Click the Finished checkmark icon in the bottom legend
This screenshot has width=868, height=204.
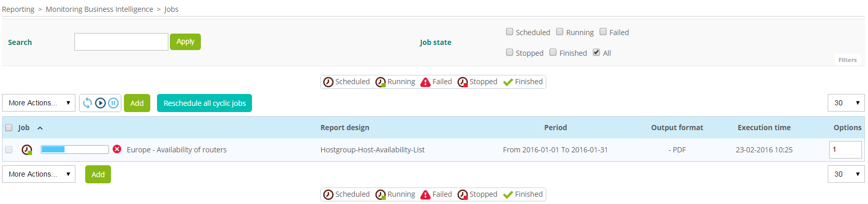click(x=508, y=195)
